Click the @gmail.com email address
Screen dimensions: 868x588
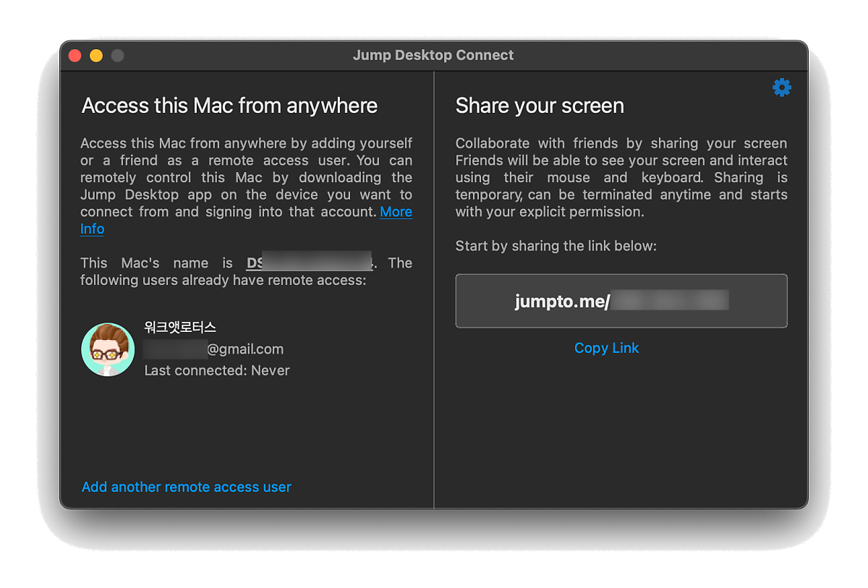(x=214, y=349)
